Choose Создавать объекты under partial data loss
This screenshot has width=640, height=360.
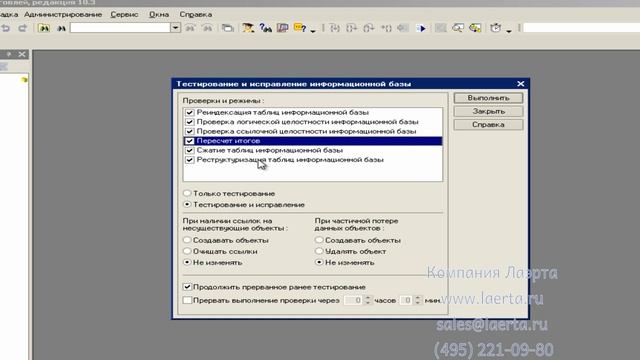[x=319, y=240]
